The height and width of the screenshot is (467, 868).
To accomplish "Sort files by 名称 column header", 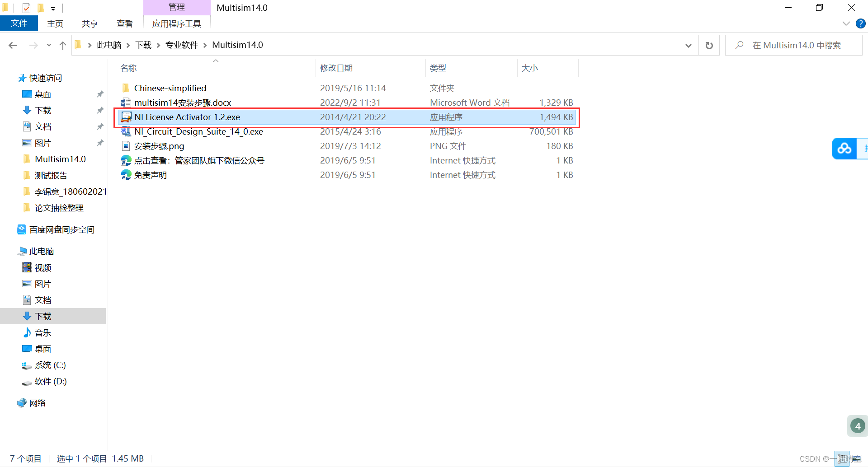I will coord(128,68).
